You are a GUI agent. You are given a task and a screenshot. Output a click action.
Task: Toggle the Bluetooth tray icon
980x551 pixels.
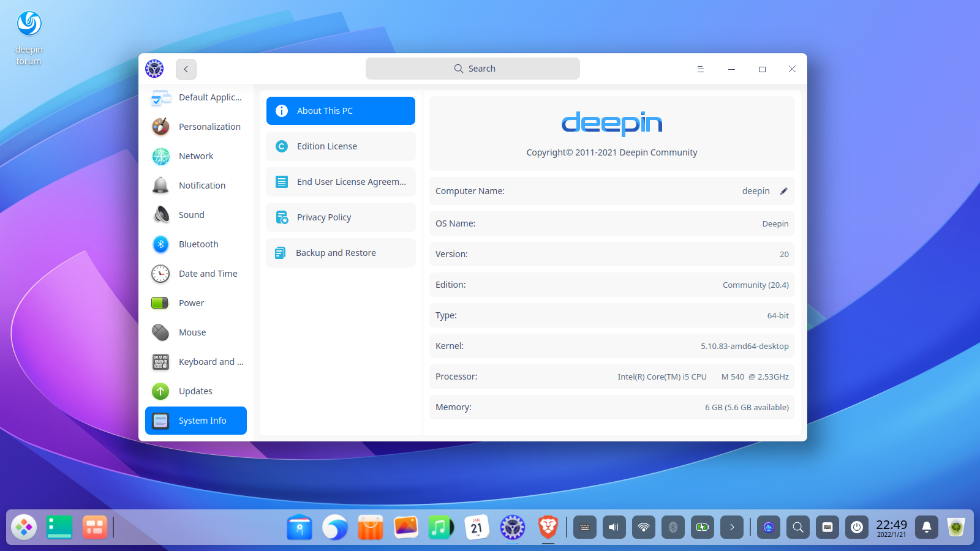673,527
